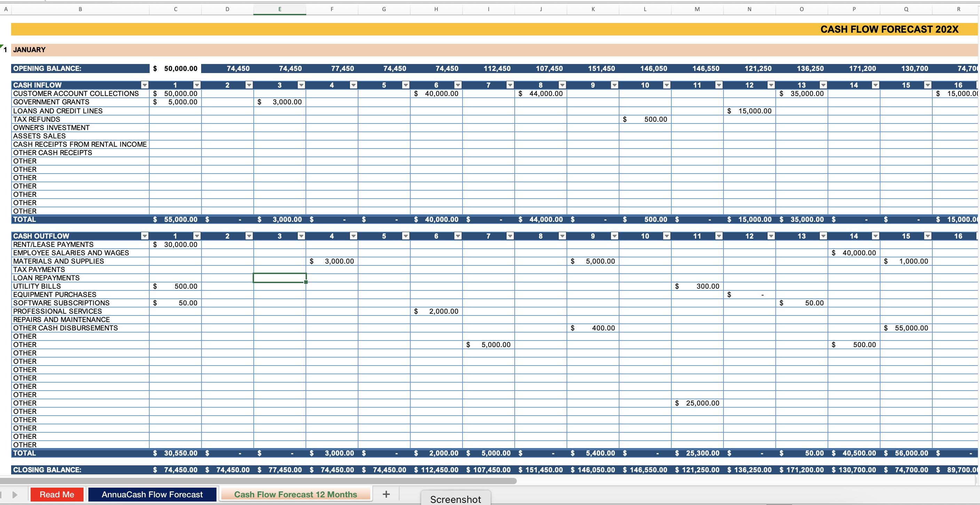Click the $2,000.00 professional services cell
This screenshot has height=505, width=980.
tap(436, 311)
